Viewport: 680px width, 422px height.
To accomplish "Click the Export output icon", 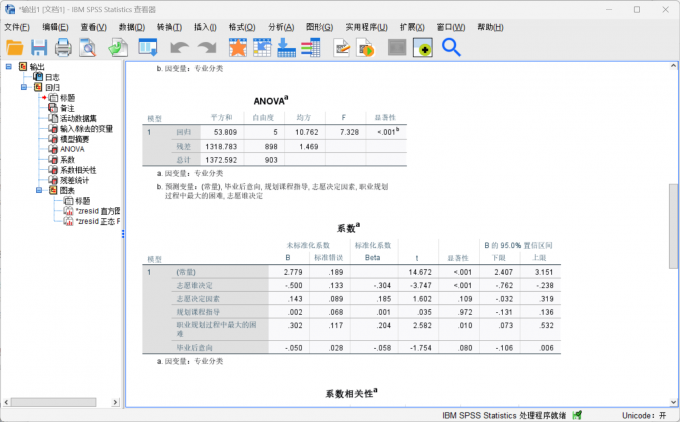I will [x=117, y=47].
